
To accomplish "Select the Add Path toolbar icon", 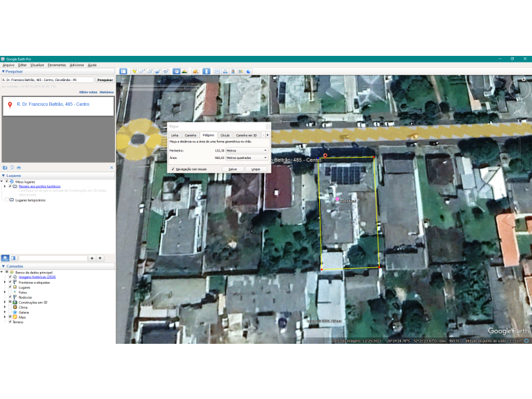I will (x=150, y=71).
